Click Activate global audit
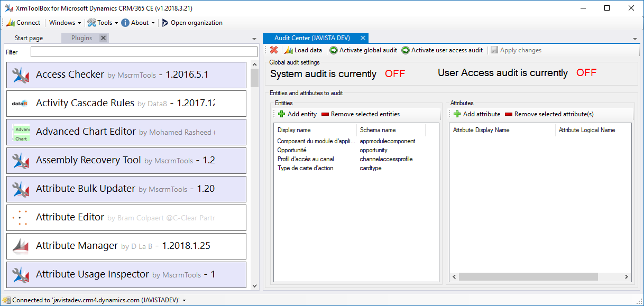 click(x=363, y=50)
